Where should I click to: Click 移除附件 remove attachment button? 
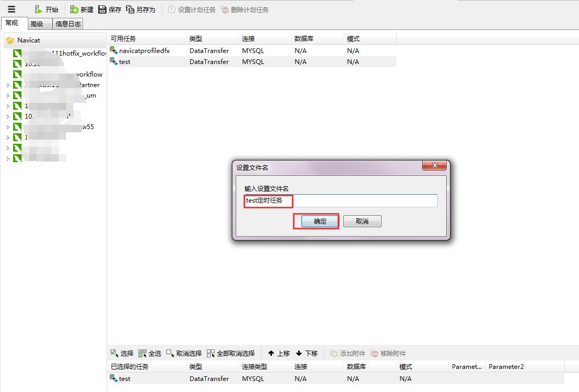(388, 353)
